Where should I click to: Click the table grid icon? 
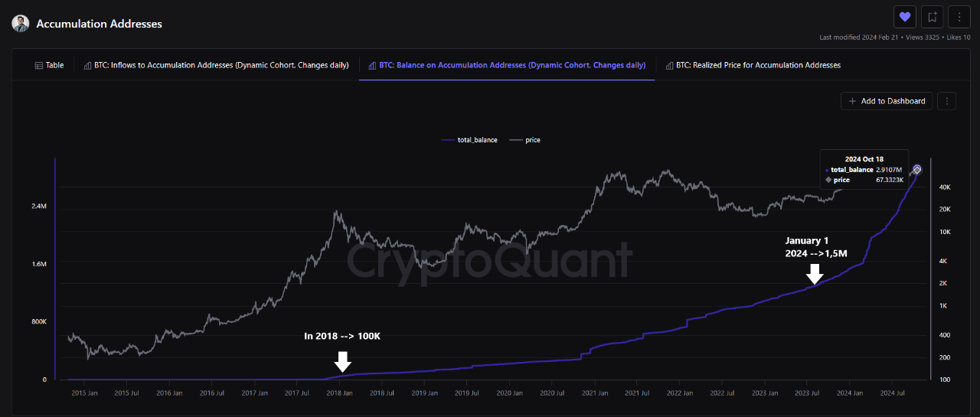(39, 66)
